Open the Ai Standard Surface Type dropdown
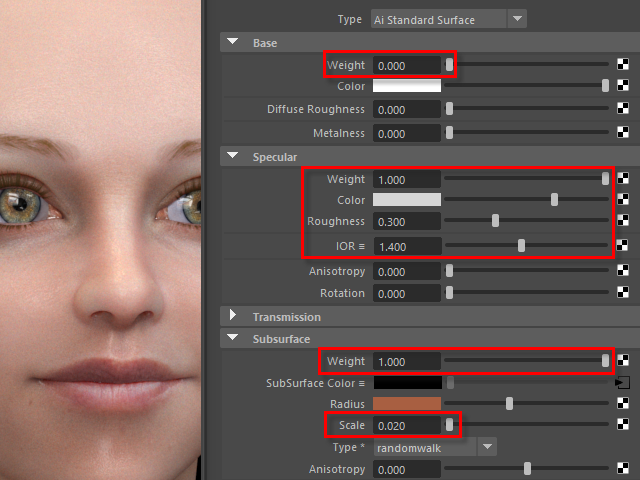Screen dimensions: 640x480 click(517, 19)
